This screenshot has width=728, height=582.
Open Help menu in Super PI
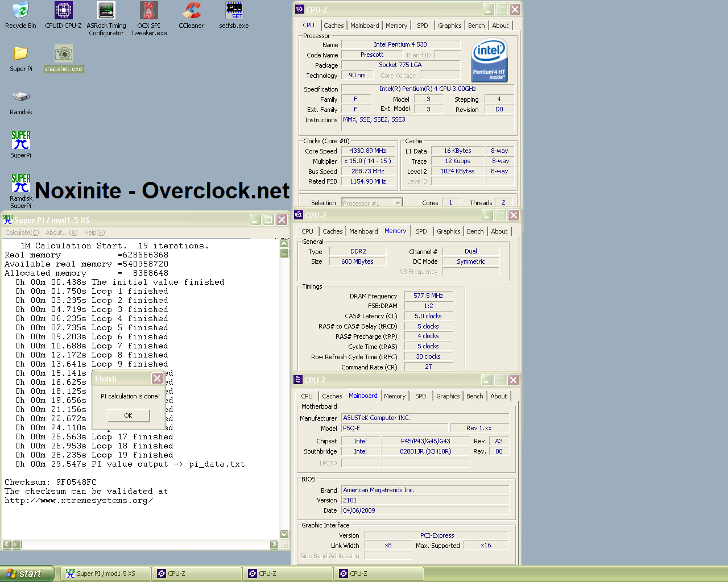94,232
